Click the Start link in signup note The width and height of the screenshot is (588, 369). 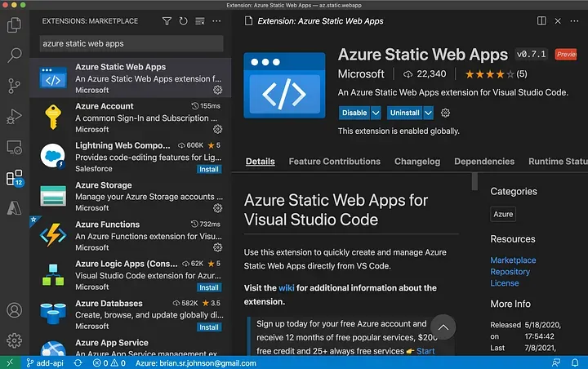coord(425,351)
